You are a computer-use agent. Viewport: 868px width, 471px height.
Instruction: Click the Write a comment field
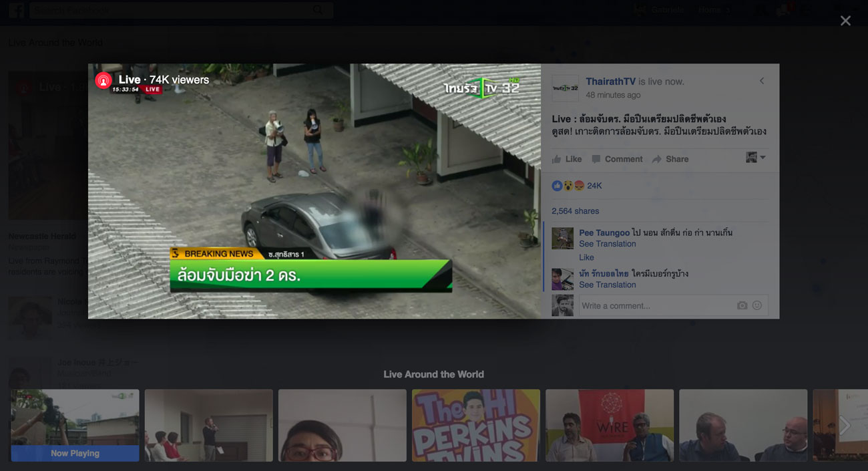pyautogui.click(x=654, y=305)
